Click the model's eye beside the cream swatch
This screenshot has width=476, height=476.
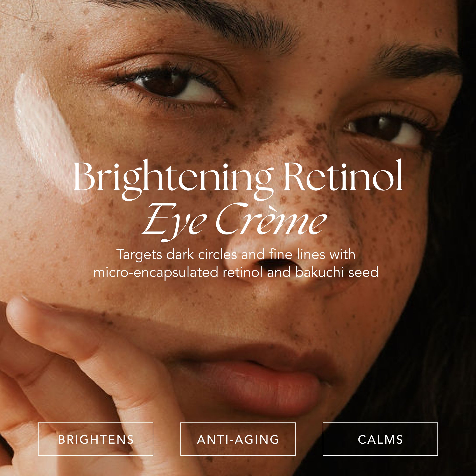173,86
